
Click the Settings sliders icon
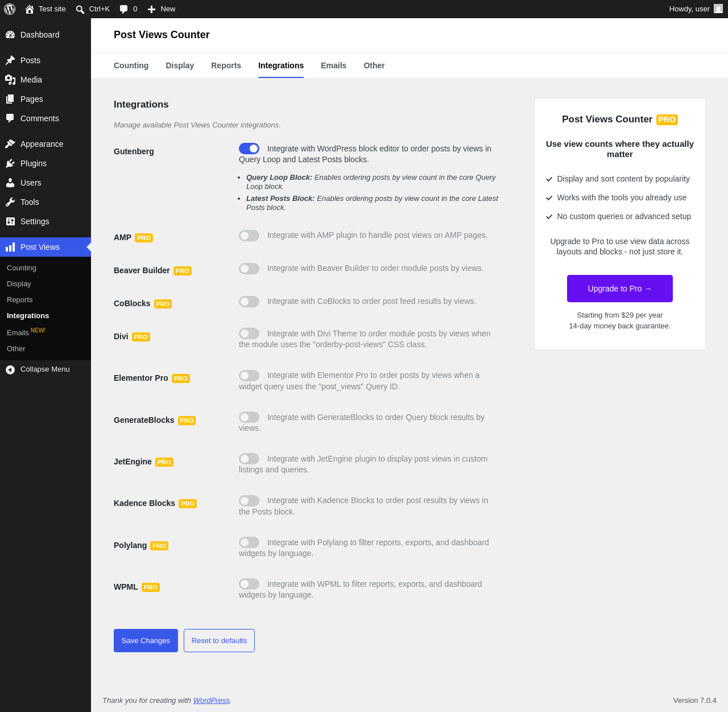(x=10, y=221)
